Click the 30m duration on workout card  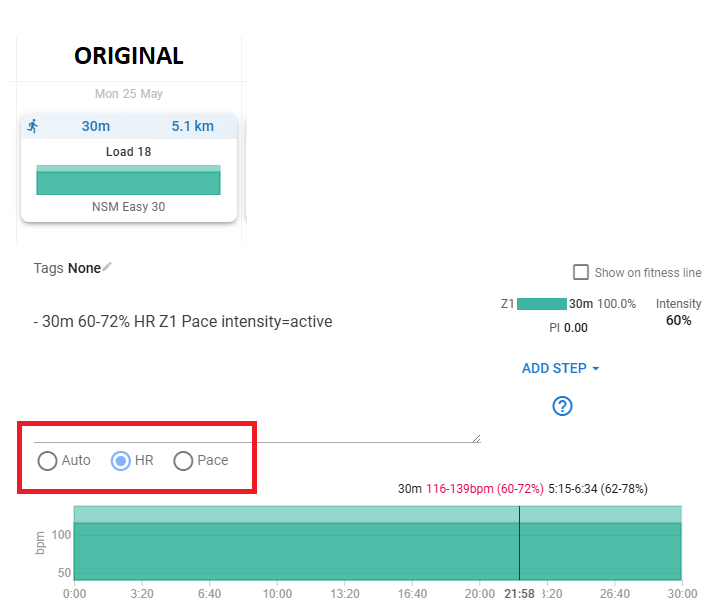click(x=95, y=126)
